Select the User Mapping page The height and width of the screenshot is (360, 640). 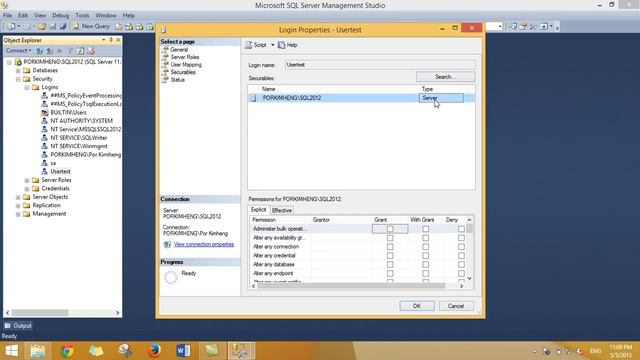(x=186, y=64)
